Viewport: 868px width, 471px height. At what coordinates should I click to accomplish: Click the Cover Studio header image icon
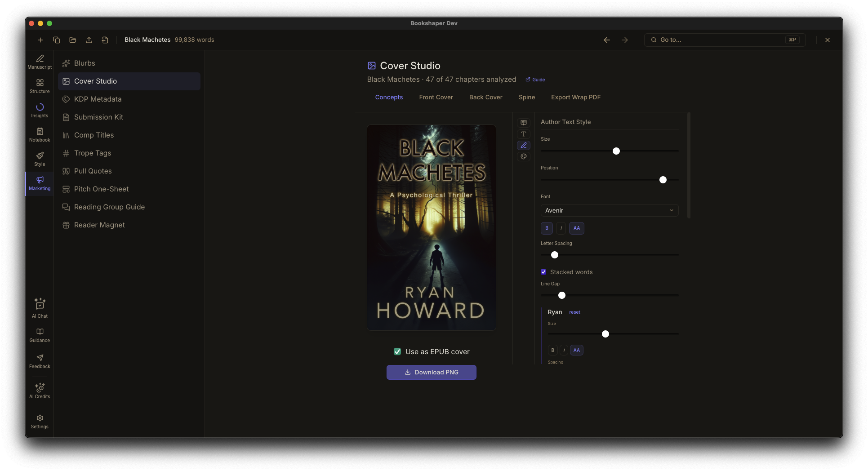(372, 66)
